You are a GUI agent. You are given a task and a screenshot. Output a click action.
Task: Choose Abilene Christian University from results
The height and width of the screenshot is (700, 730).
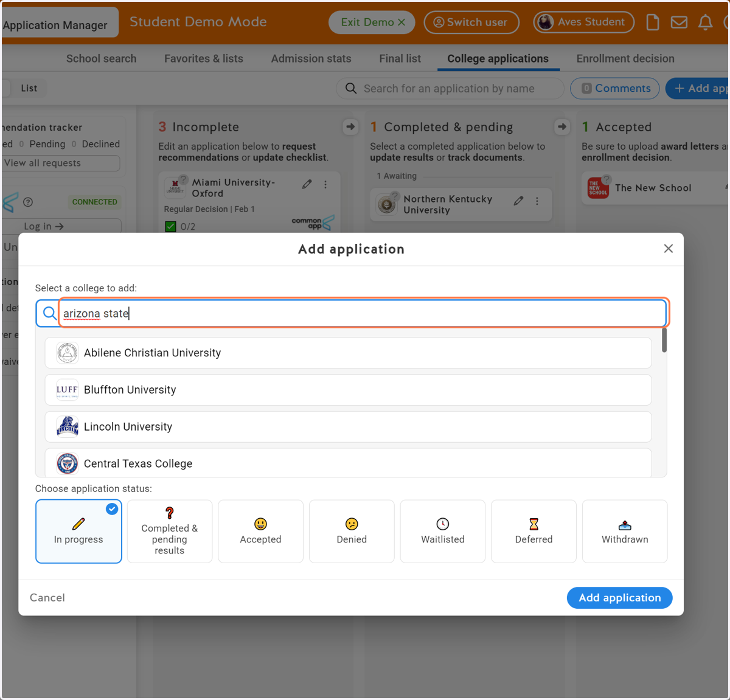[x=348, y=353]
